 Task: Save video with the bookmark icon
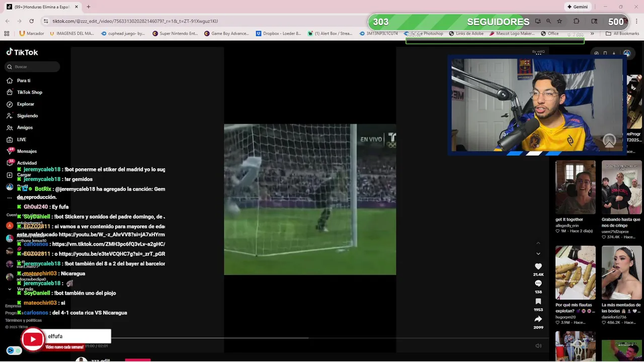coord(538,302)
